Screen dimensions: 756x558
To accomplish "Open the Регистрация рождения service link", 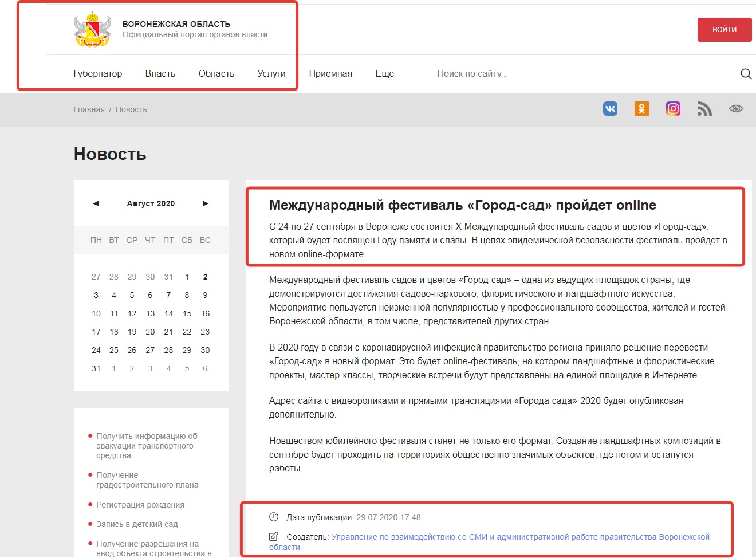I will 140,505.
